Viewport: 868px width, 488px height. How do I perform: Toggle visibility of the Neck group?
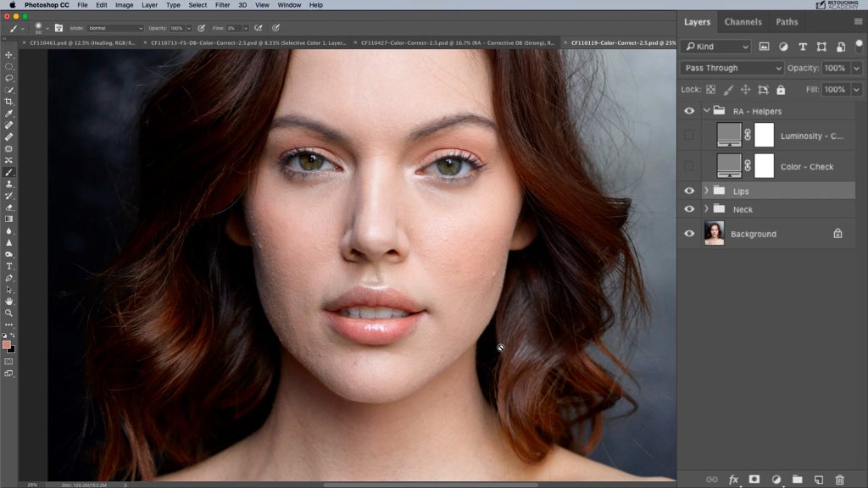[x=689, y=208]
